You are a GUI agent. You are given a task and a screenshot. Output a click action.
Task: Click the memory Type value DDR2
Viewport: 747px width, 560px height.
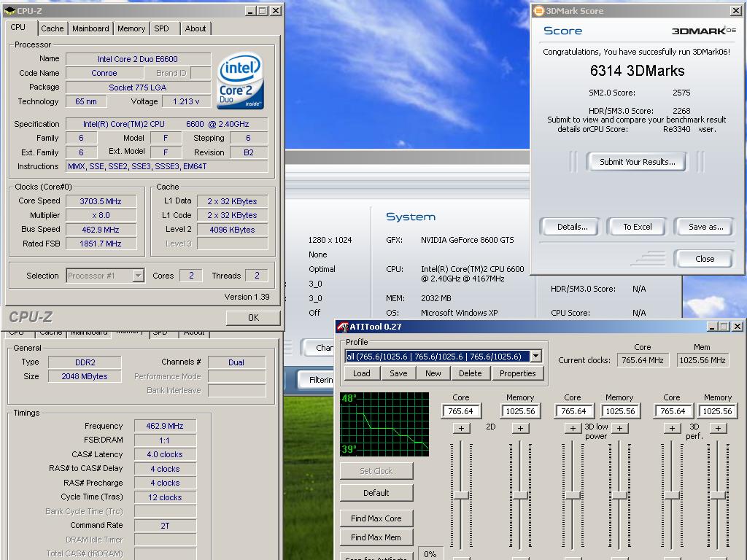point(85,362)
